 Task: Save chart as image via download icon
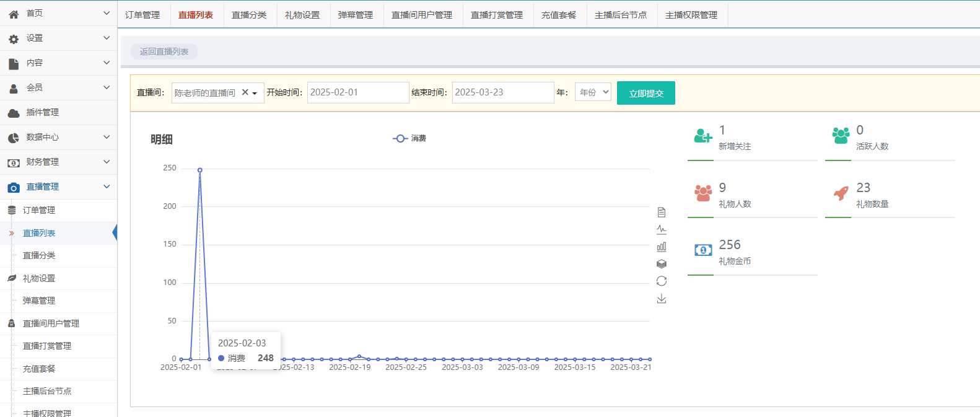(662, 299)
